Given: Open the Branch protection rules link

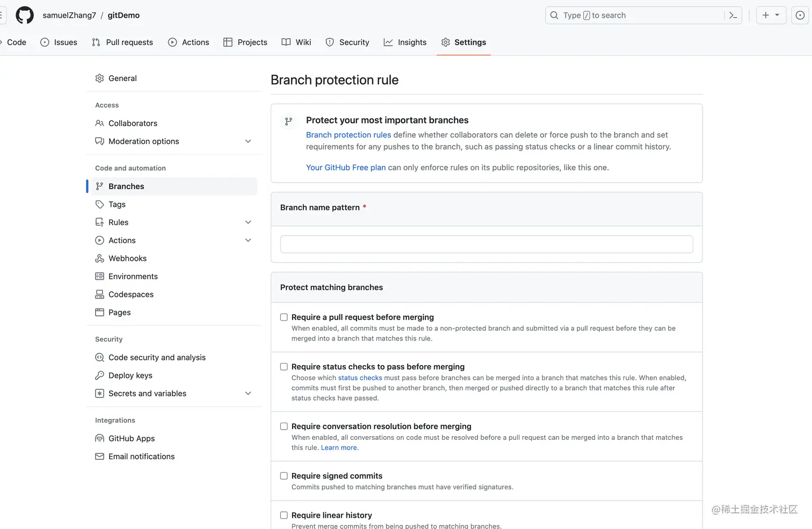Looking at the screenshot, I should (349, 135).
